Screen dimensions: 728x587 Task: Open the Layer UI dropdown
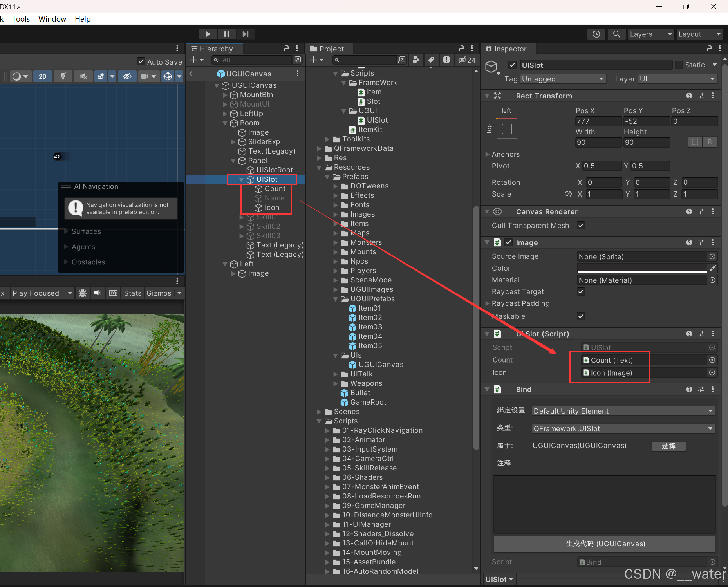(678, 79)
